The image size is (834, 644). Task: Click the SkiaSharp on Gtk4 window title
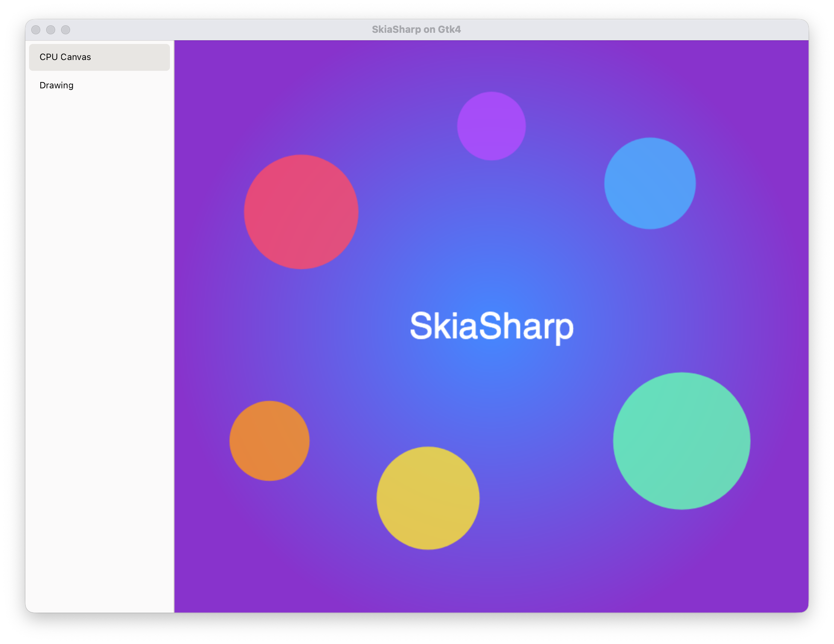tap(416, 29)
